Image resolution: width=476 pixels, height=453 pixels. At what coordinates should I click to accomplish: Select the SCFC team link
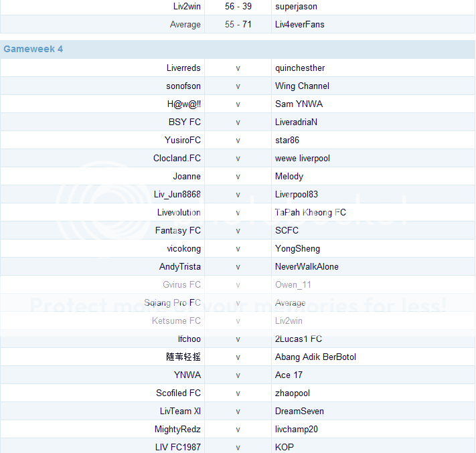pyautogui.click(x=287, y=230)
